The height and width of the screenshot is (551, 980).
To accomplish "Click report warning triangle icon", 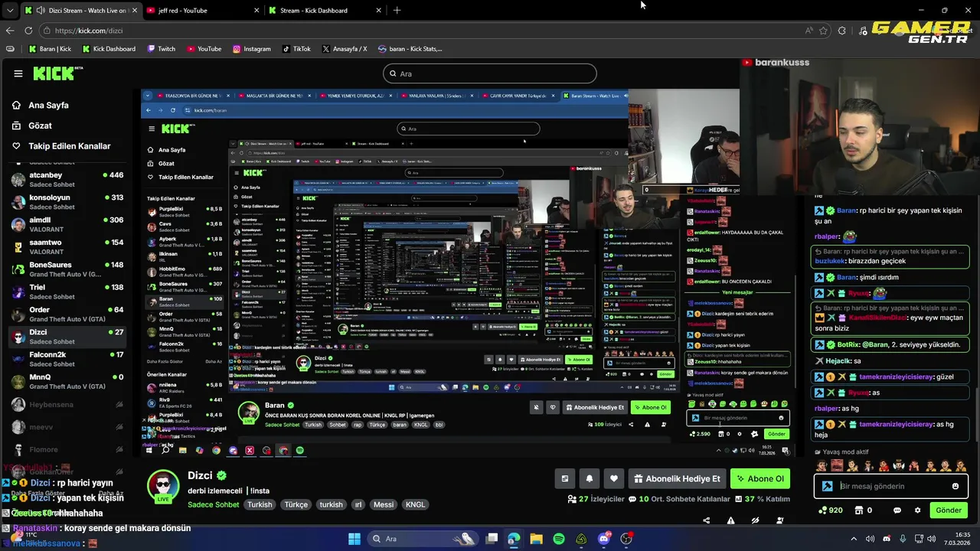I will point(730,520).
